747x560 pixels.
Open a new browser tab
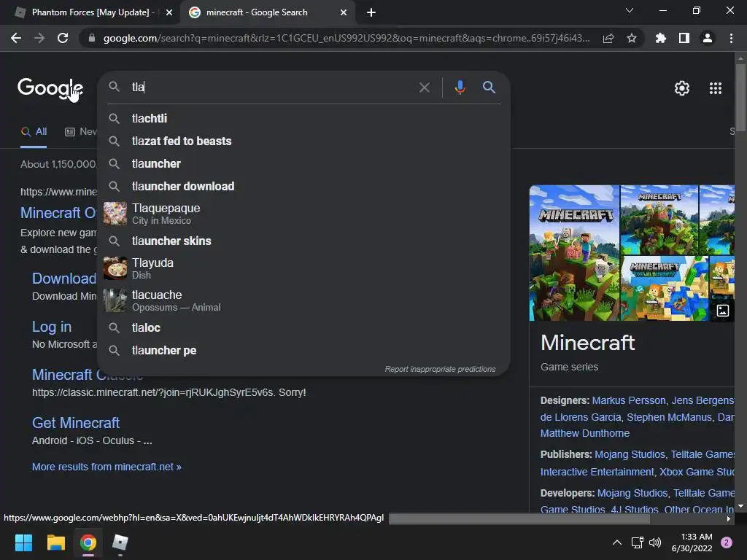371,12
